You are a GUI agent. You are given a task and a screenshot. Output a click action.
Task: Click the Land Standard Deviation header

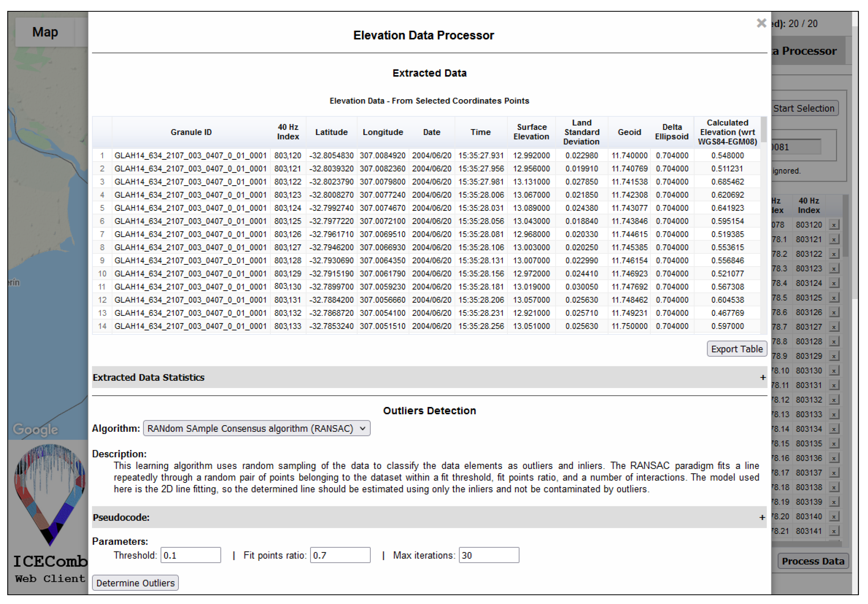pos(582,132)
